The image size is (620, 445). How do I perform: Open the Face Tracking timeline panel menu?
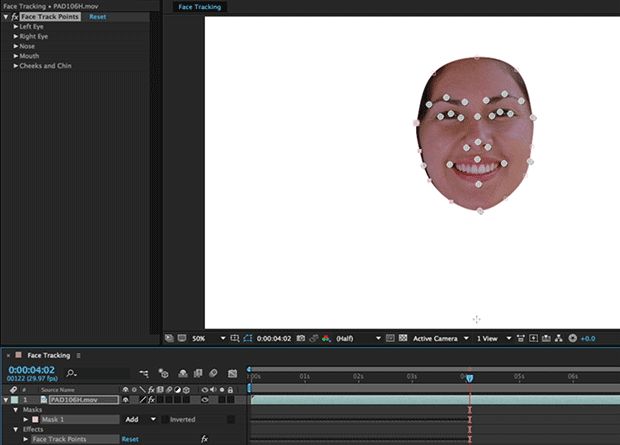tap(78, 355)
